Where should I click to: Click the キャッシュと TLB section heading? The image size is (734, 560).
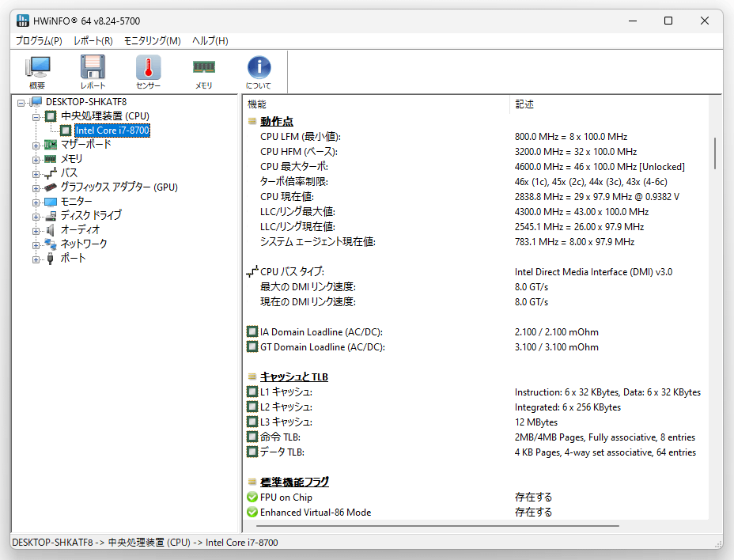click(x=294, y=377)
